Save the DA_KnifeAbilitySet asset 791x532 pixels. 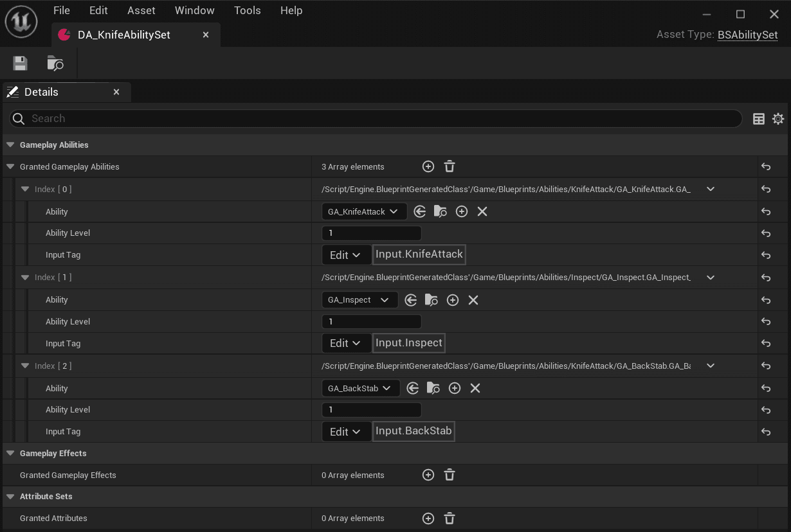21,63
